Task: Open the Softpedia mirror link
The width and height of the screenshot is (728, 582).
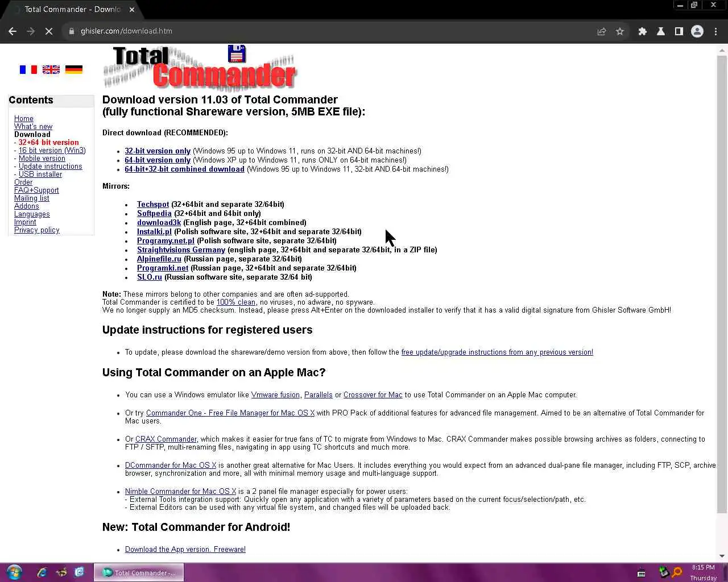Action: coord(154,213)
